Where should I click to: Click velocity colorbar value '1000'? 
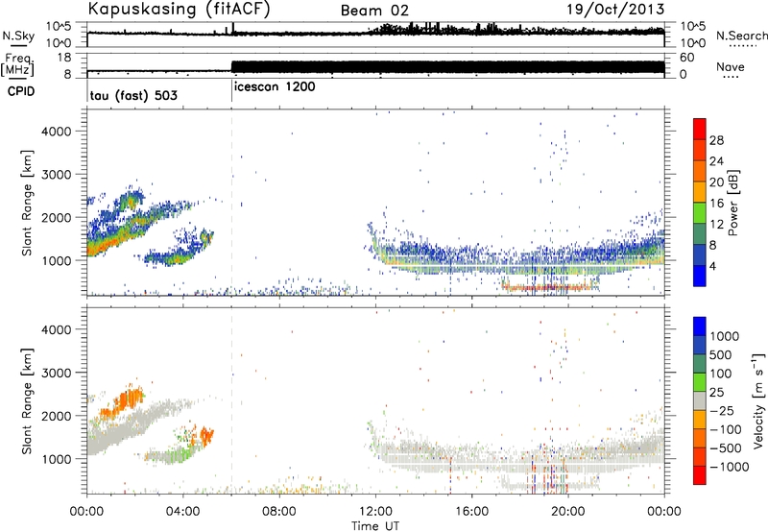725,336
